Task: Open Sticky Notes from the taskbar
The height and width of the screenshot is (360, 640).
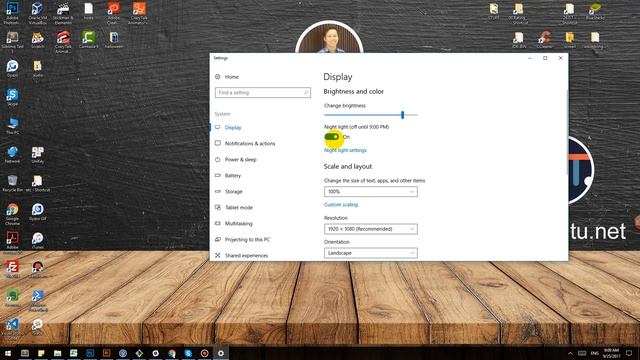Action: point(41,353)
